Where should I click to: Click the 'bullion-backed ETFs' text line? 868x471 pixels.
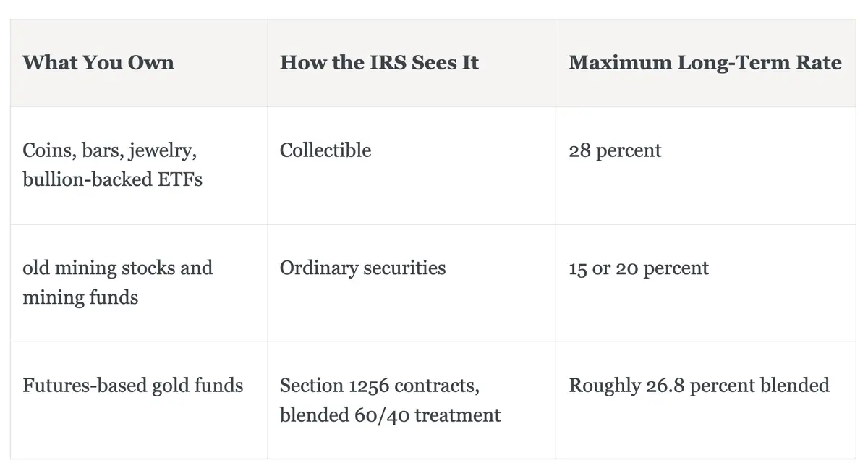pyautogui.click(x=112, y=179)
